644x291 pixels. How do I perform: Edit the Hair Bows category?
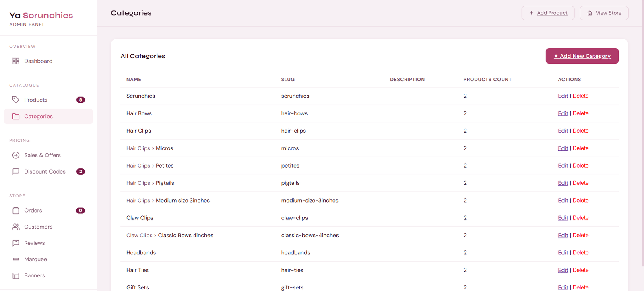pos(563,113)
